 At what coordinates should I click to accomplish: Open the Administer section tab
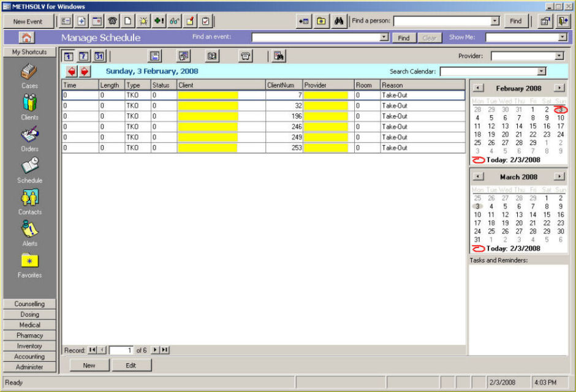(x=29, y=367)
